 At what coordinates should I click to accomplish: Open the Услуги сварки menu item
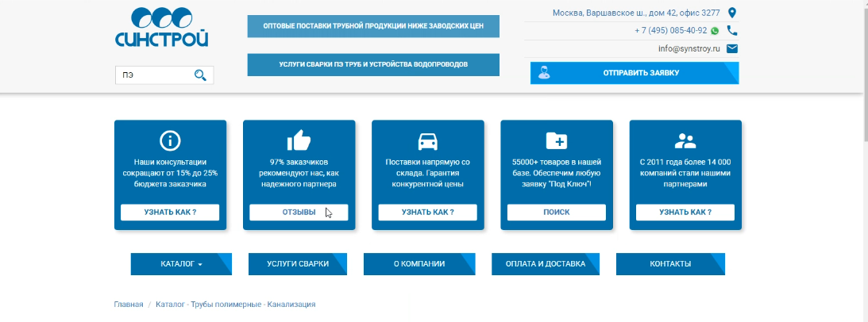click(298, 264)
